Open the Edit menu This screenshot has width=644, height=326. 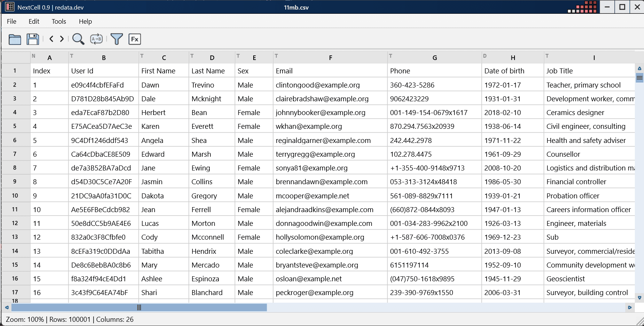[x=34, y=21]
